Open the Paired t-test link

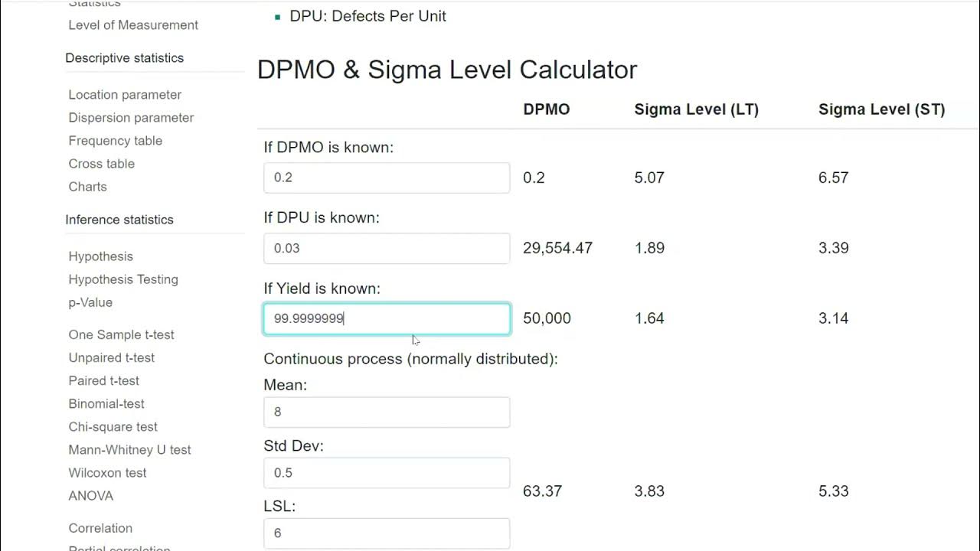103,381
